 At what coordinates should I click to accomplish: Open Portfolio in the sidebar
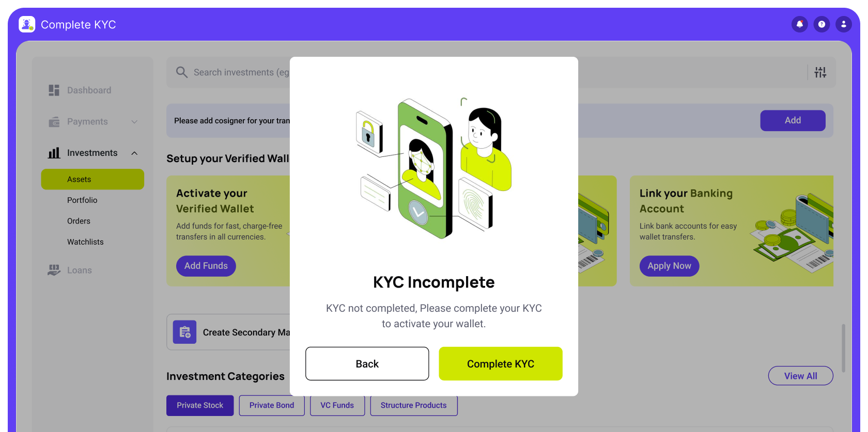click(x=82, y=200)
